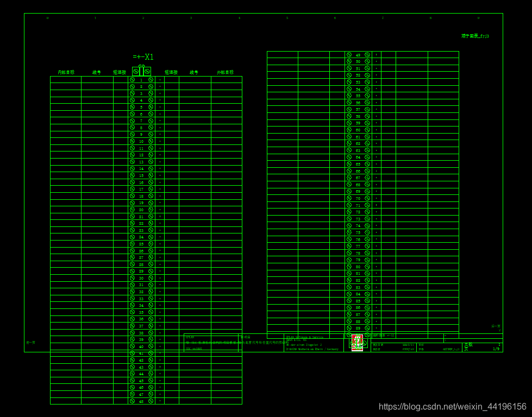Click the EPLAN logo in title block
This screenshot has height=417, width=532.
357,343
